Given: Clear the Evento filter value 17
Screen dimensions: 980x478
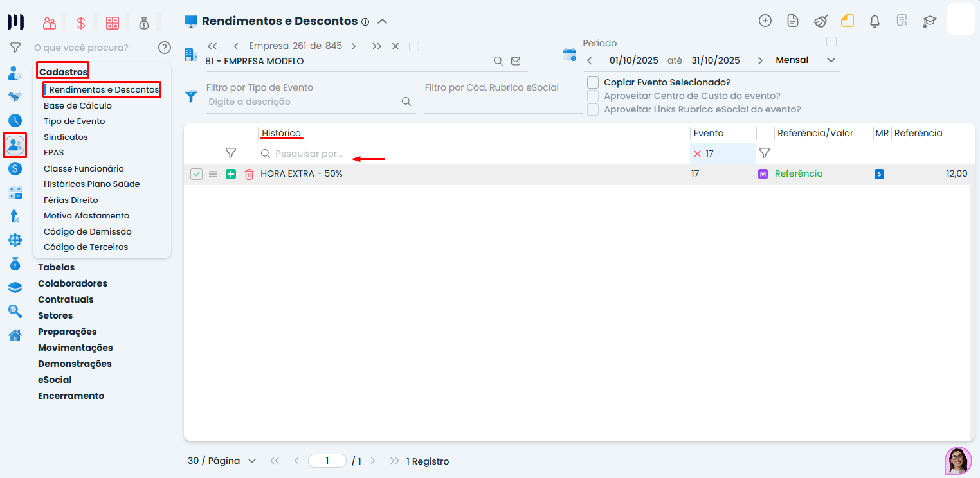Looking at the screenshot, I should [x=697, y=154].
